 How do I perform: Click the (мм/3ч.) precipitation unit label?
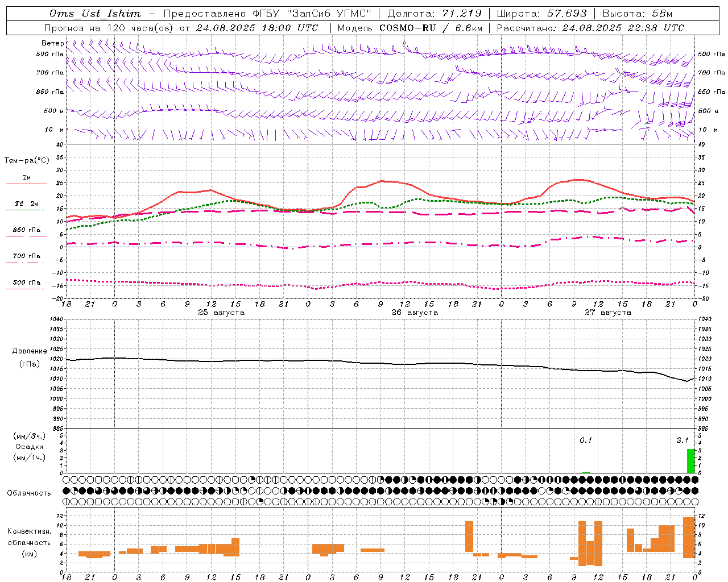click(x=30, y=436)
